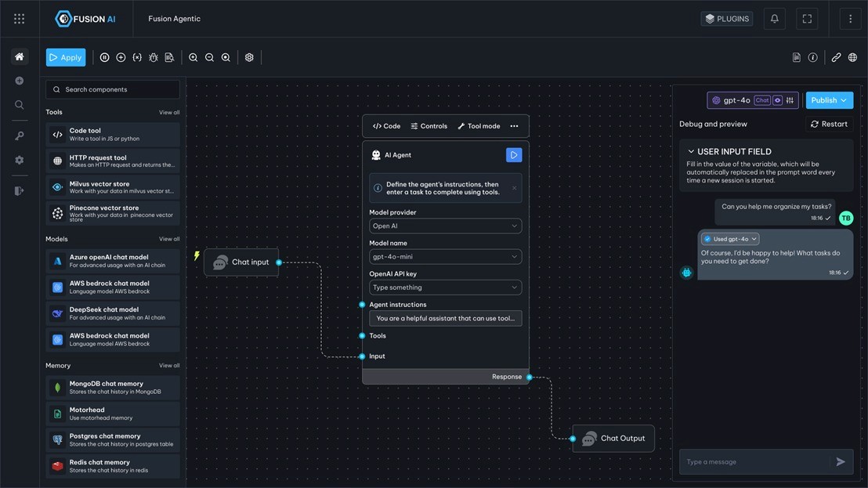Click the toolbar add-circle icon
The width and height of the screenshot is (868, 488).
[121, 57]
